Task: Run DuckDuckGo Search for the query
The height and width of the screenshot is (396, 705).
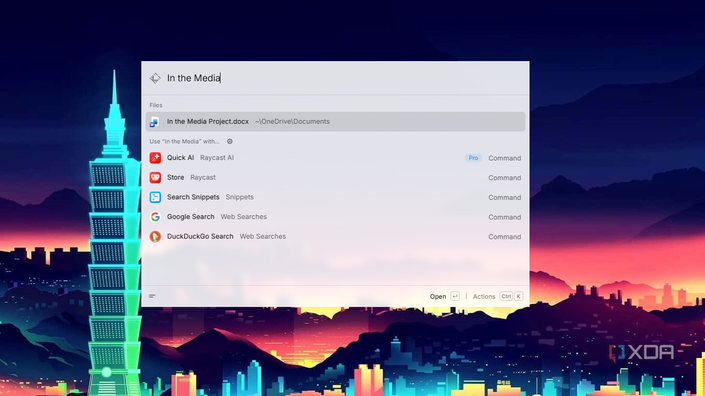Action: click(x=335, y=236)
